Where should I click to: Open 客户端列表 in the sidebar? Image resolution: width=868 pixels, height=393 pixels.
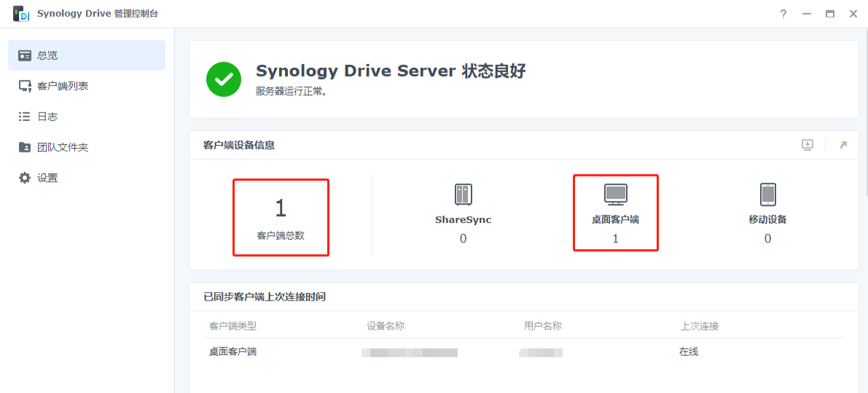pyautogui.click(x=87, y=86)
